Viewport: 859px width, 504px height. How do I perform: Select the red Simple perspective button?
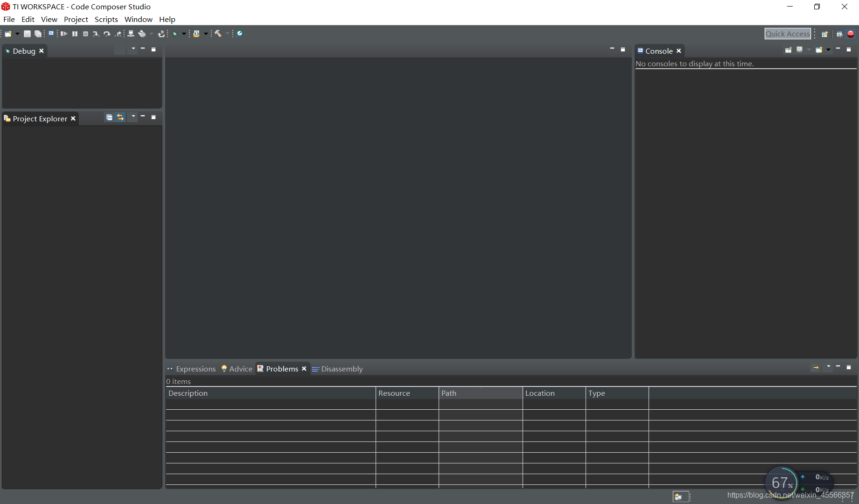851,34
